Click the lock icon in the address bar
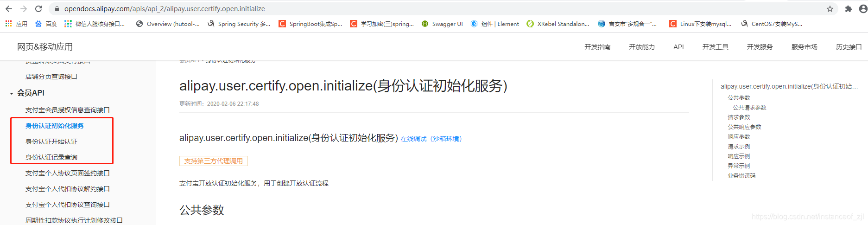This screenshot has height=225, width=868. coord(57,9)
